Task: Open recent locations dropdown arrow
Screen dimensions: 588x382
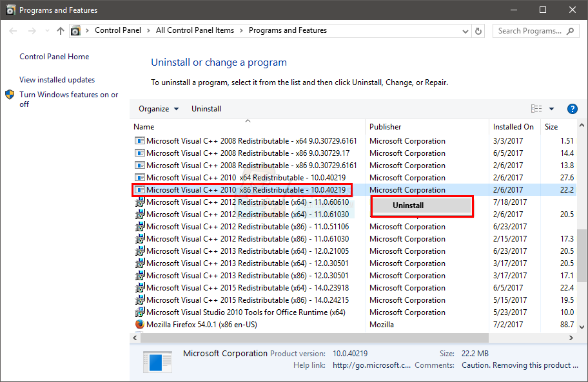Action: [47, 31]
